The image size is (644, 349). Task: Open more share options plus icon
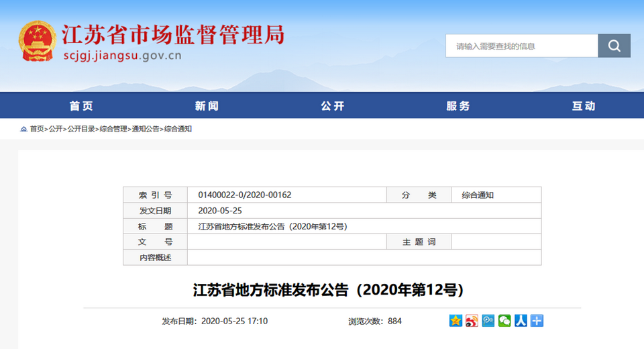537,321
